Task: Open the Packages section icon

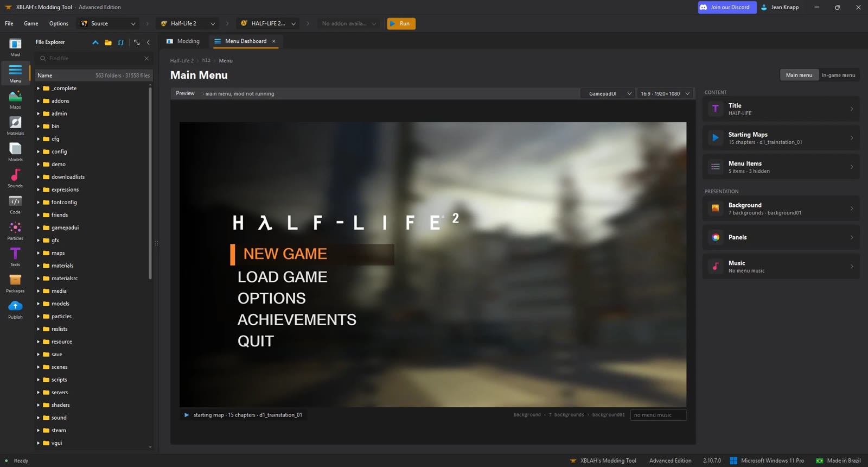Action: pos(15,283)
